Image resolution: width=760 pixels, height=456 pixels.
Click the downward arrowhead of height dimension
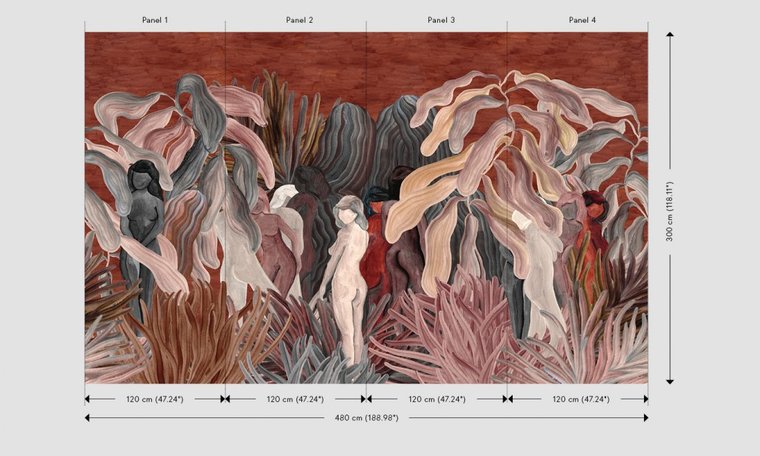(x=670, y=379)
